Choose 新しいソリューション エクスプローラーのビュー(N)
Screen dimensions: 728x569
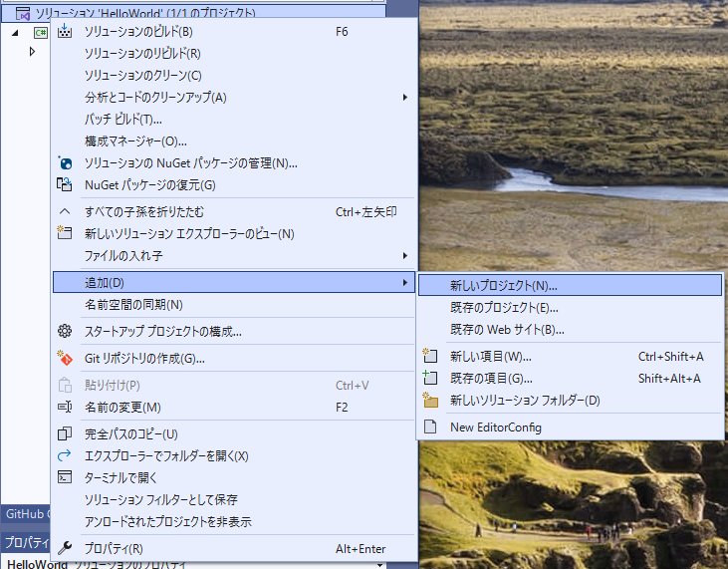pos(234,233)
